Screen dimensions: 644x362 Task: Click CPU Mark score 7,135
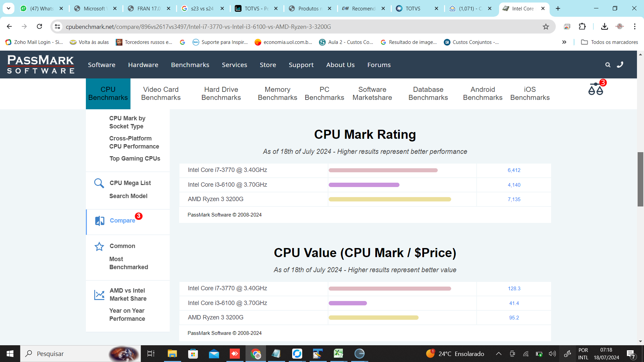(x=514, y=199)
